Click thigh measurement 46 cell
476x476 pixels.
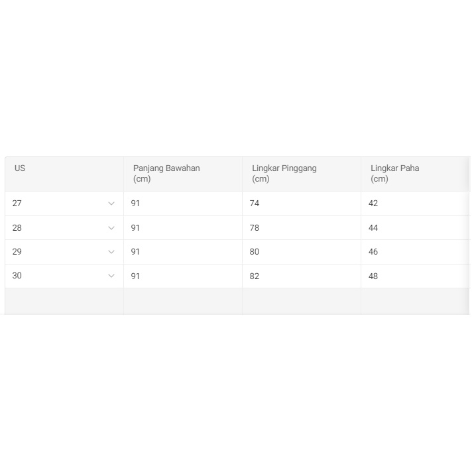(373, 252)
